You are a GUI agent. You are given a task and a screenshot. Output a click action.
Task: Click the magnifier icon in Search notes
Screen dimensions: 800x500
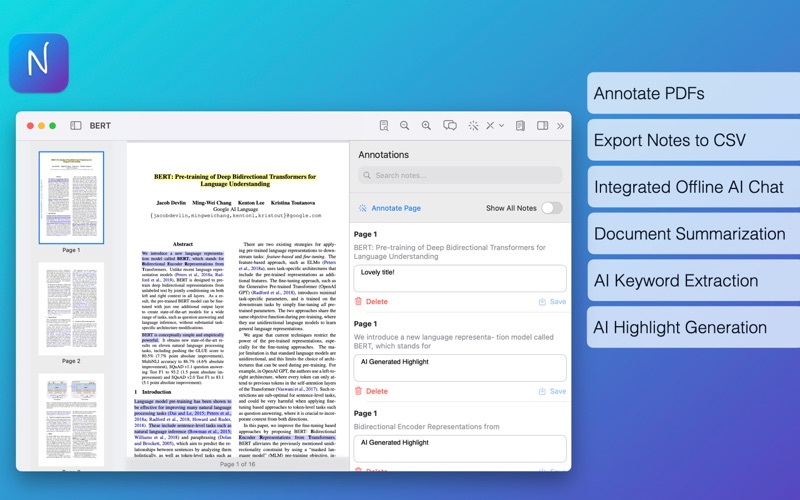[x=367, y=176]
